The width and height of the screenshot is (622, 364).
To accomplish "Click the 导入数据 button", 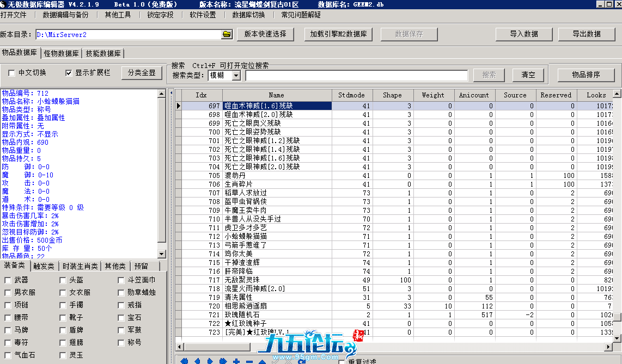I will pos(523,34).
